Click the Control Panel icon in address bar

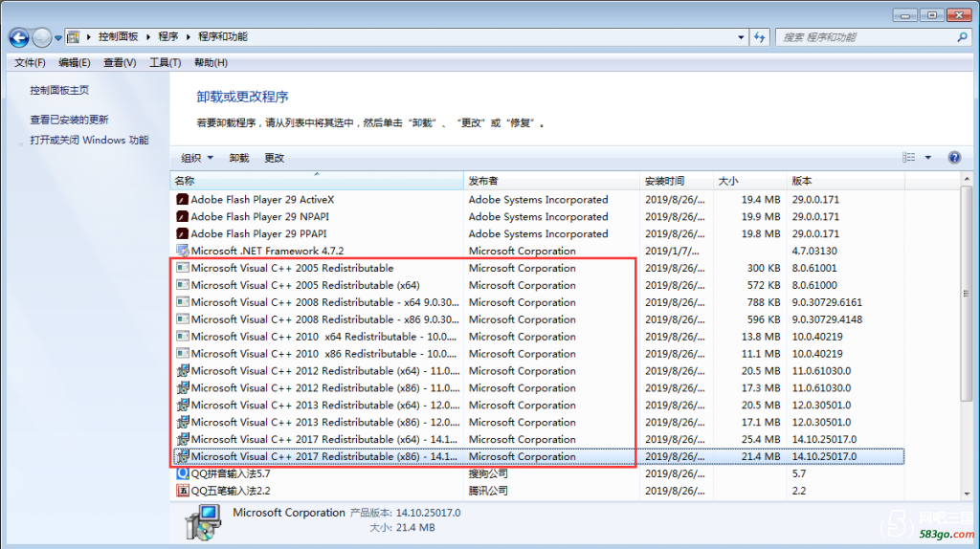pos(73,37)
